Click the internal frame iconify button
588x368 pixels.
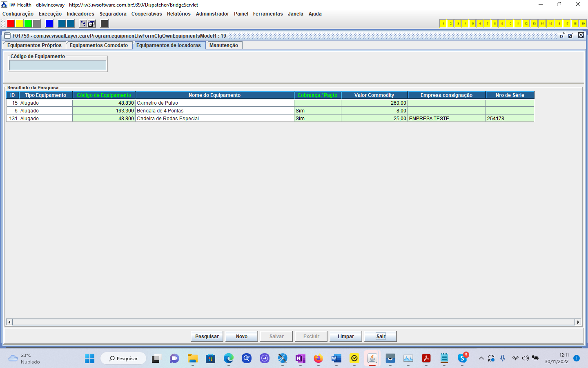tap(563, 36)
